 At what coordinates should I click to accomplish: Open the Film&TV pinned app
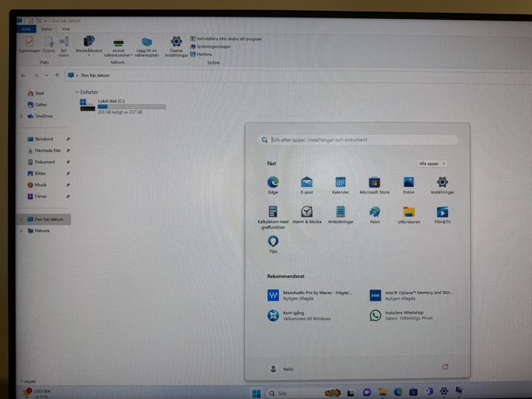(x=442, y=212)
